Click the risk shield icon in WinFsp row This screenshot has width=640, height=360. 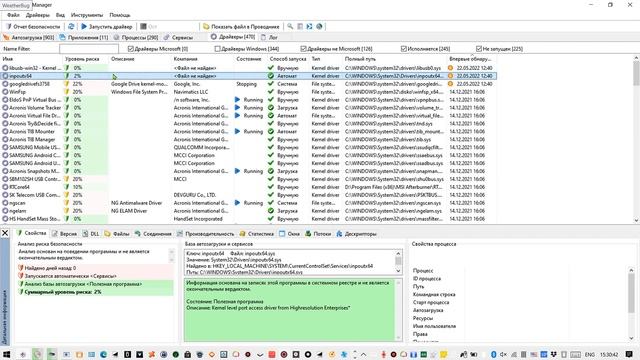[67, 92]
